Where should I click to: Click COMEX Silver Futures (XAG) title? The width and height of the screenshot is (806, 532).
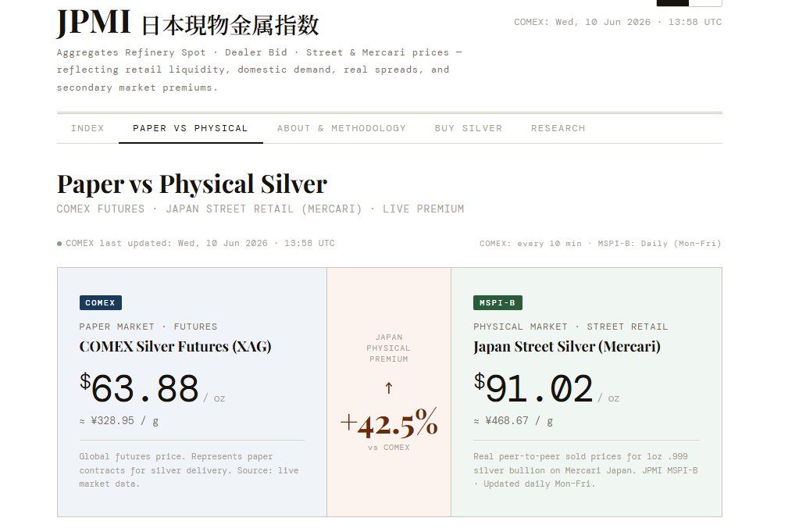pos(175,346)
